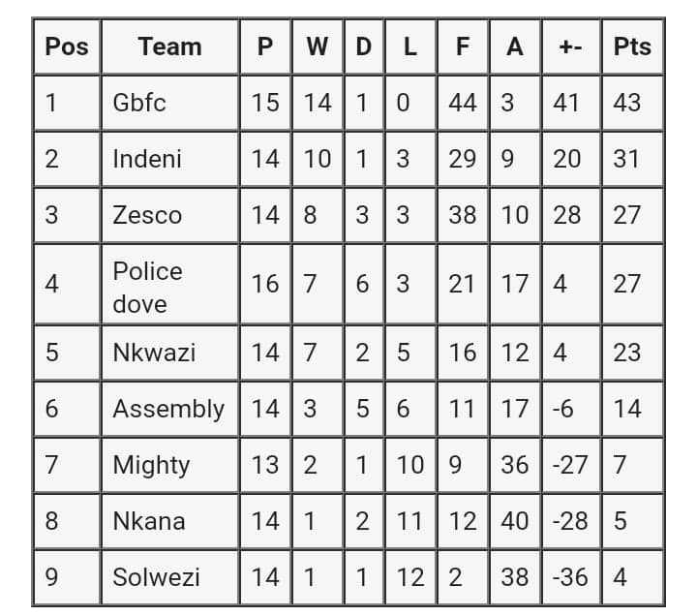Select Nkana's goals against value 40

pyautogui.click(x=514, y=521)
